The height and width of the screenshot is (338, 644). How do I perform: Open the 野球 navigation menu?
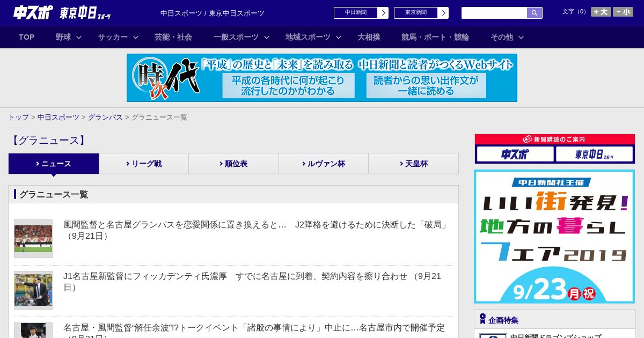pos(63,37)
